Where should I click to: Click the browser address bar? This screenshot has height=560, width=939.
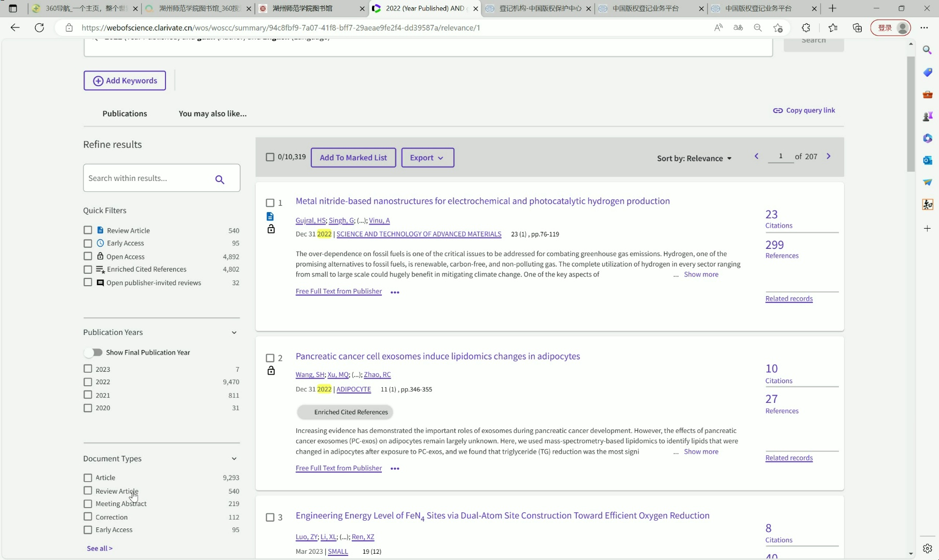click(x=384, y=27)
